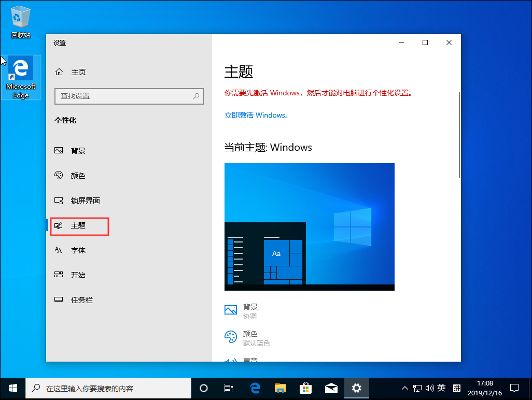The height and width of the screenshot is (400, 532).
Task: Open Action Center notification icon in tray
Action: (514, 388)
